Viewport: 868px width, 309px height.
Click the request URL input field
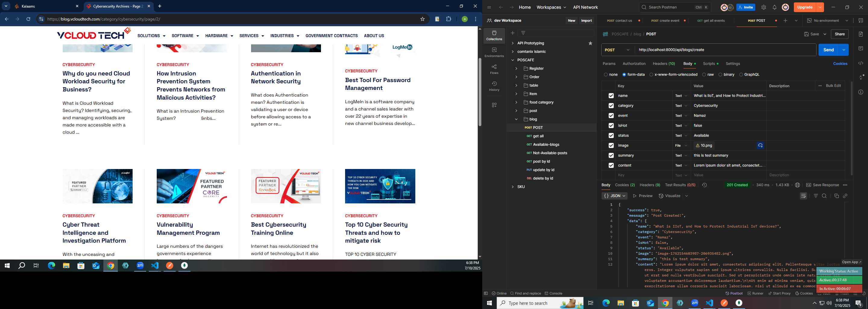pos(725,50)
